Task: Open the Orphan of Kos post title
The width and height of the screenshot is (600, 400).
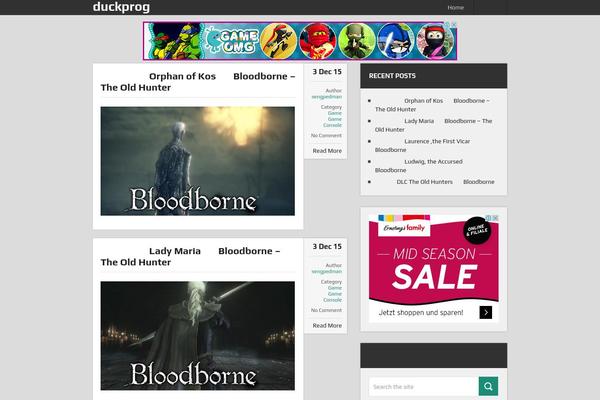Action: point(198,82)
